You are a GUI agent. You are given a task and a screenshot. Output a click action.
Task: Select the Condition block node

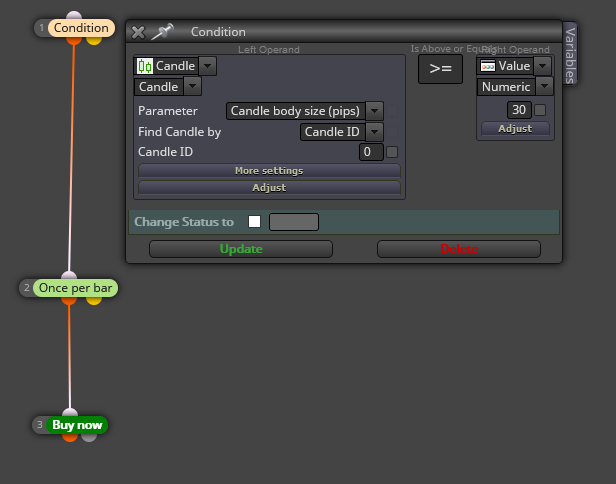coord(81,28)
